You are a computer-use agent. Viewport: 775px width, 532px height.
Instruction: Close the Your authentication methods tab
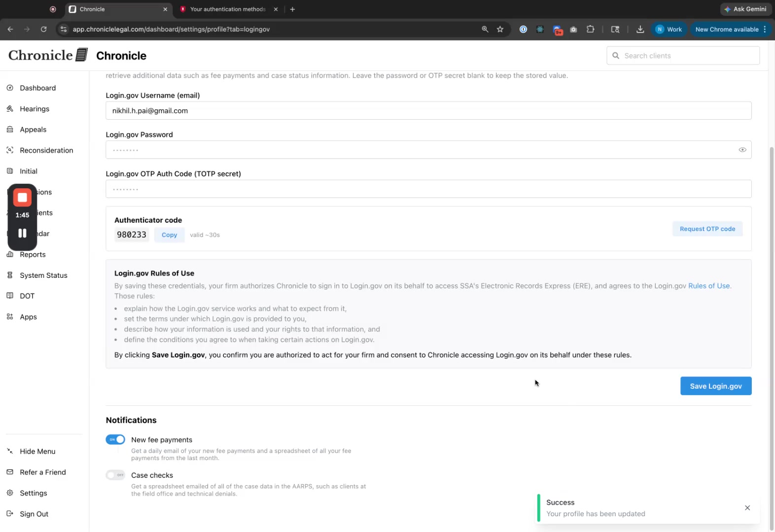tap(276, 9)
